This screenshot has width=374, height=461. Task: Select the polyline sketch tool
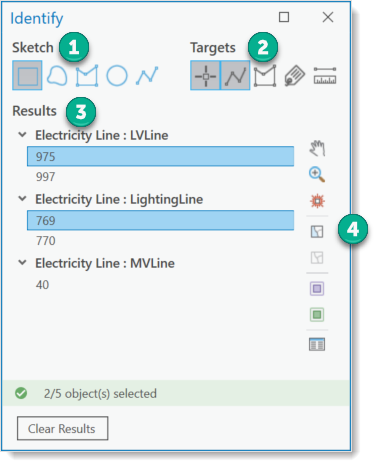coord(147,76)
